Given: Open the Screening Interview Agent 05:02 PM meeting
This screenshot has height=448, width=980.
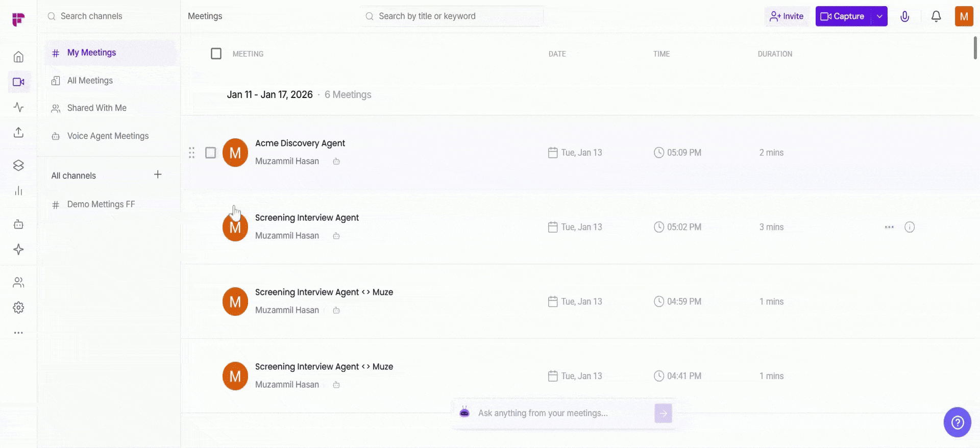Looking at the screenshot, I should [307, 218].
